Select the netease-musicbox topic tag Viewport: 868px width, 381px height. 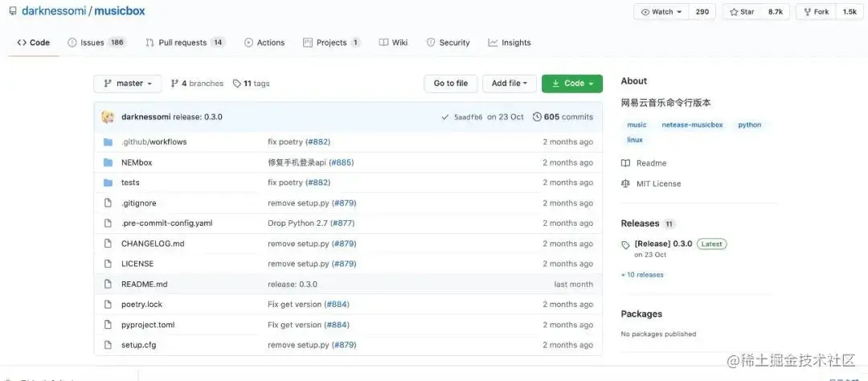pyautogui.click(x=692, y=125)
